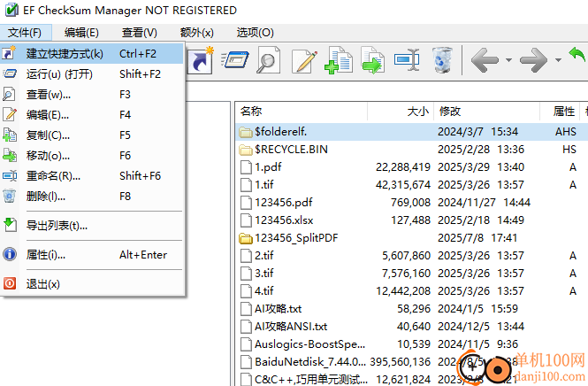
Task: Choose 建立快捷方式(k) menu entry
Action: coord(92,54)
